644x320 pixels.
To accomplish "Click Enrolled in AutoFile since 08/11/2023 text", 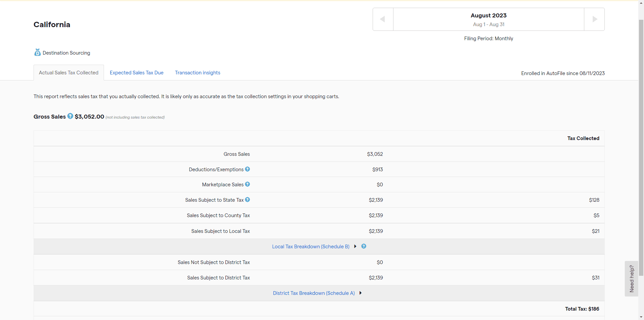I will coord(563,73).
